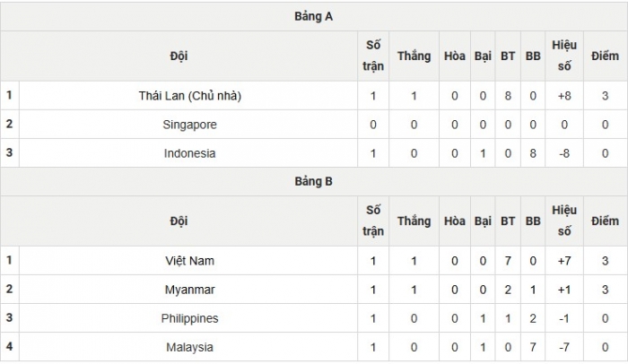628x364 pixels.
Task: Click the Điểm header in Bảng A
Action: click(606, 56)
